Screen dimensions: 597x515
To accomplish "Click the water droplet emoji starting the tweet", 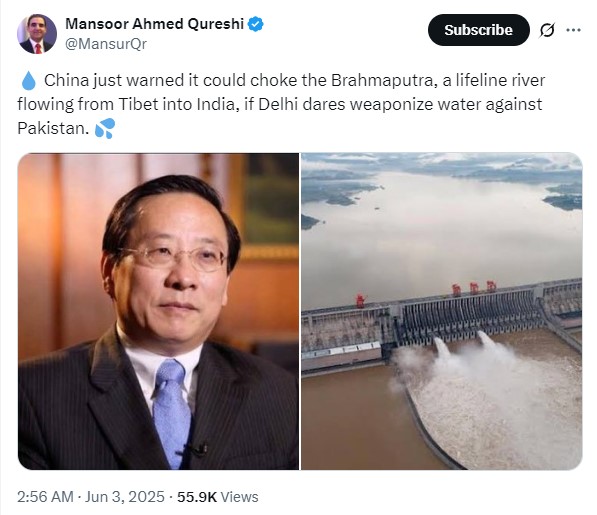I will [29, 81].
